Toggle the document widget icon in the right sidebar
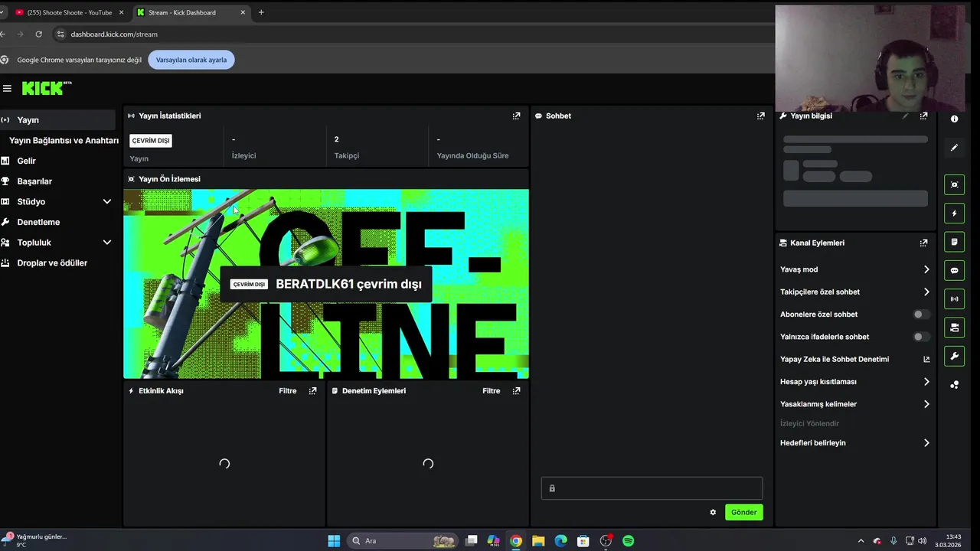Image resolution: width=980 pixels, height=551 pixels. (954, 242)
